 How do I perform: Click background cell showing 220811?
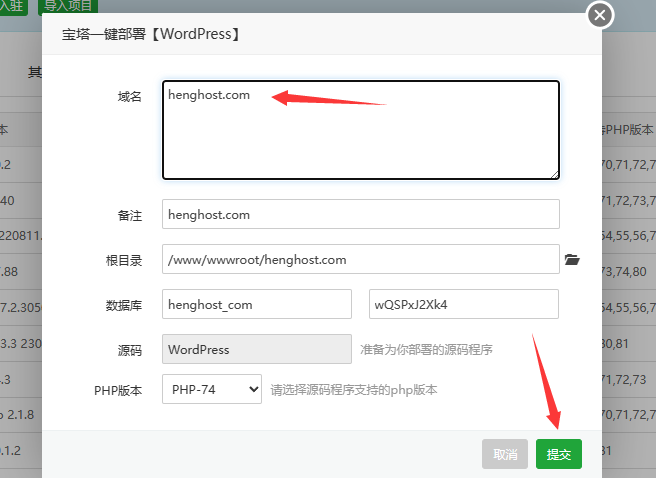coord(21,236)
